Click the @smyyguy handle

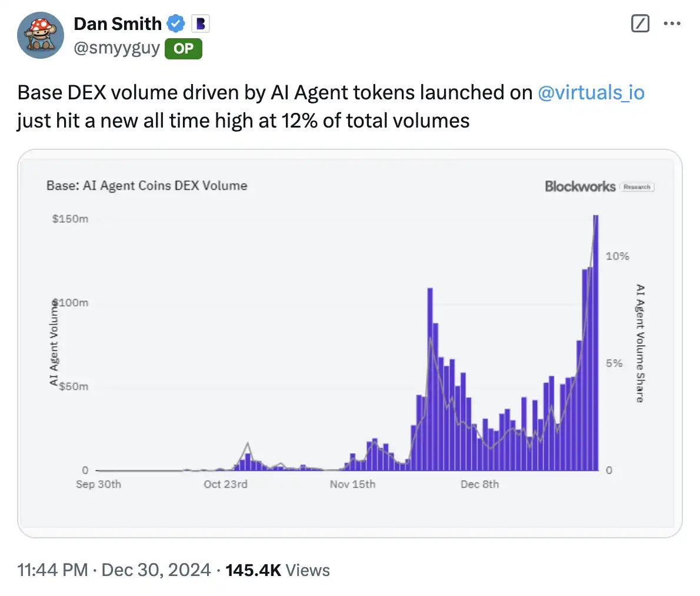pyautogui.click(x=116, y=48)
